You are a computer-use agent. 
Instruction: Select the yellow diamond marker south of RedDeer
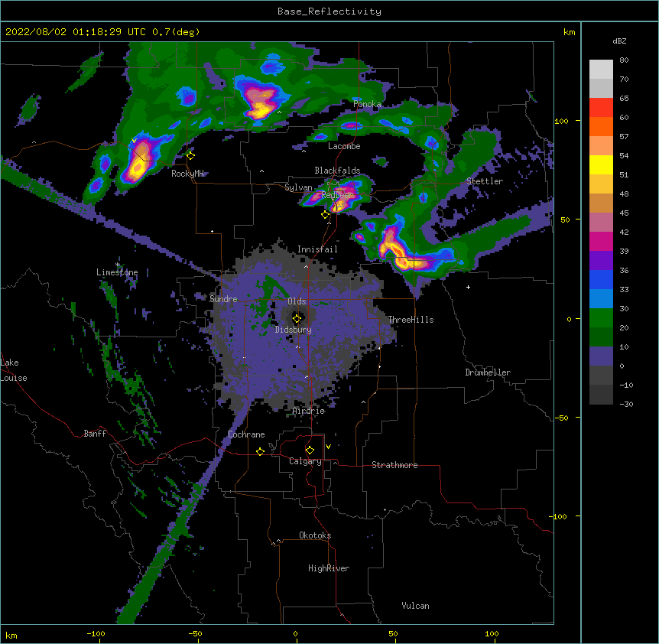(325, 215)
